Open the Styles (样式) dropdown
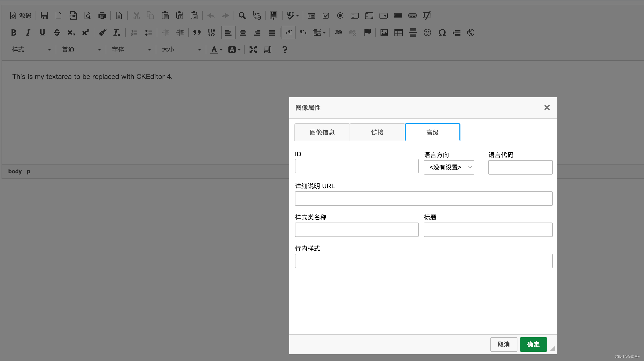Image resolution: width=644 pixels, height=361 pixels. point(31,50)
